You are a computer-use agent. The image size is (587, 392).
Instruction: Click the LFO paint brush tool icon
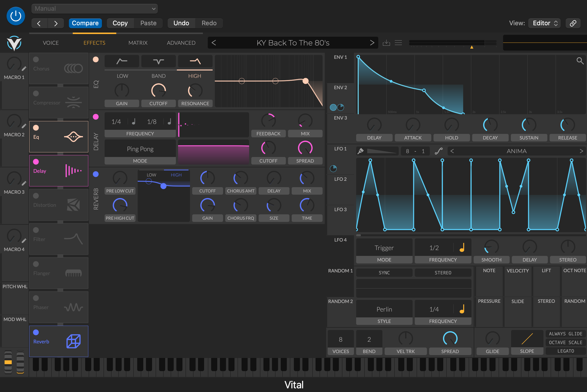[361, 151]
